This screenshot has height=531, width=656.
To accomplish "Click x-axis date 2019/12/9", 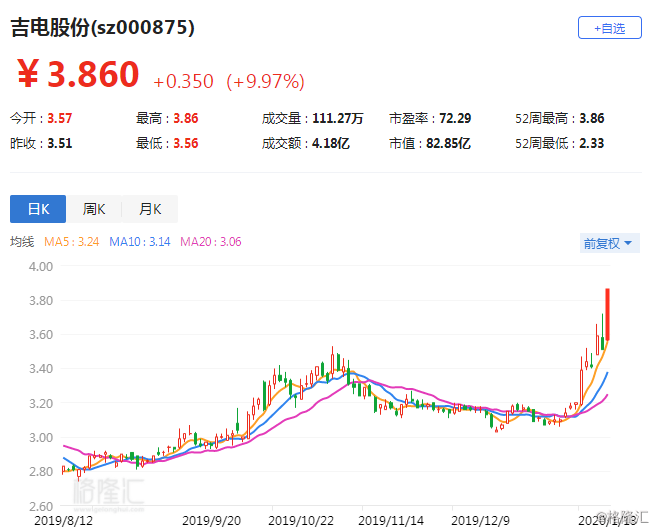I will (480, 521).
